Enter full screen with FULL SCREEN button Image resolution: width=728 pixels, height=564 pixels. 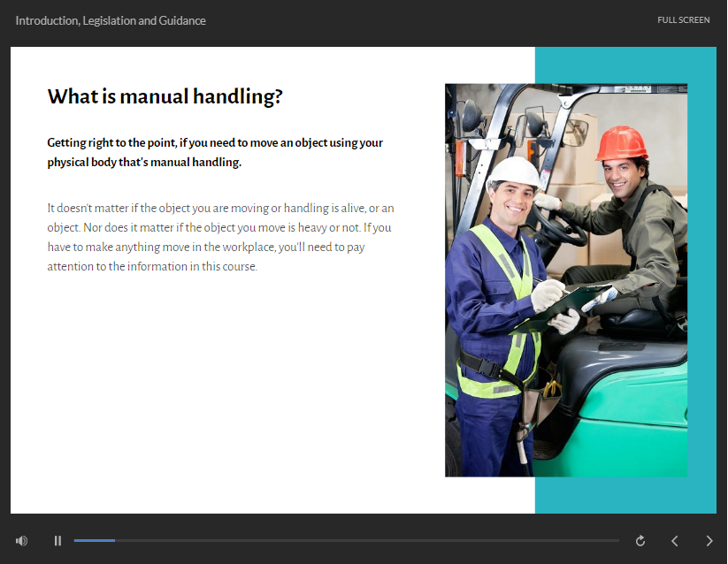point(684,20)
